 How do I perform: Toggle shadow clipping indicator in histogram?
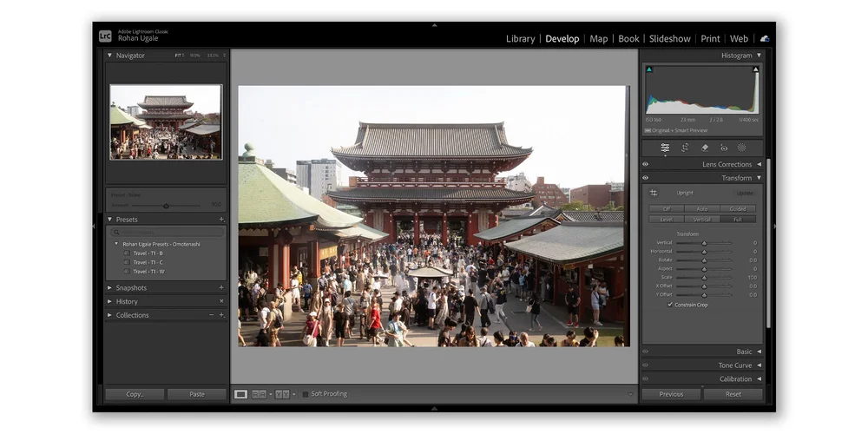[649, 69]
